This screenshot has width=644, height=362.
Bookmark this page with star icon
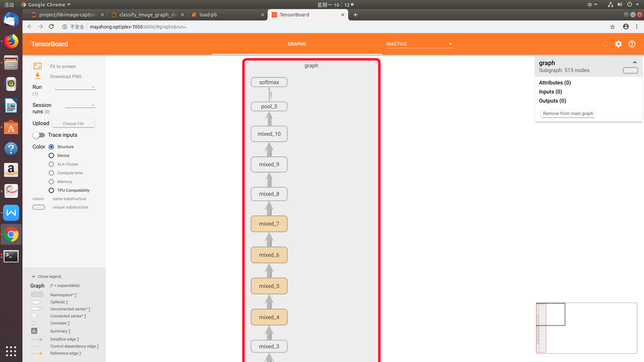coord(612,27)
